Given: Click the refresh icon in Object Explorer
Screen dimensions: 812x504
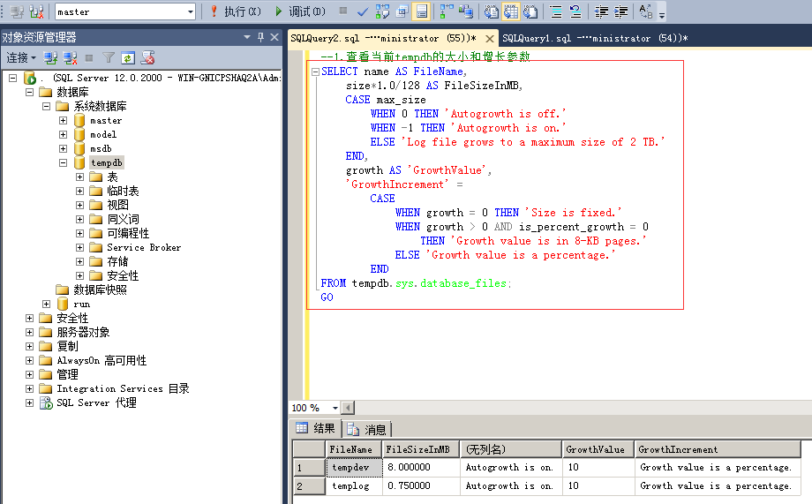Looking at the screenshot, I should [x=128, y=57].
